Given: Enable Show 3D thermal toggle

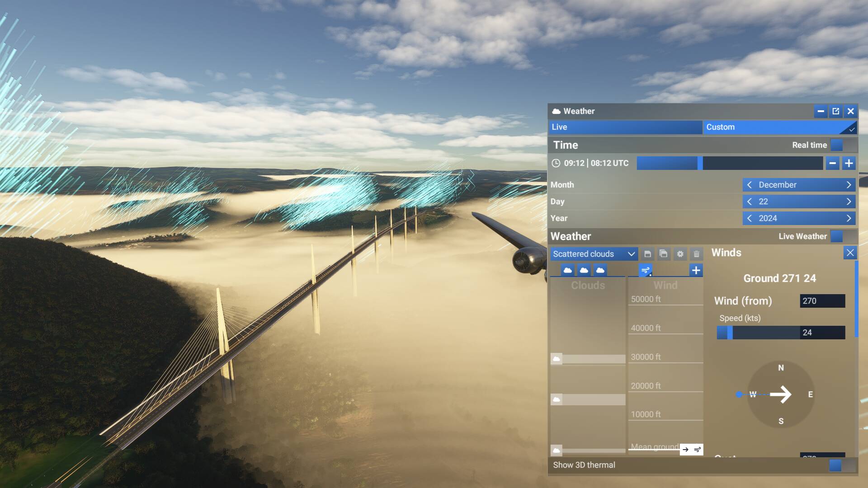Looking at the screenshot, I should point(841,465).
